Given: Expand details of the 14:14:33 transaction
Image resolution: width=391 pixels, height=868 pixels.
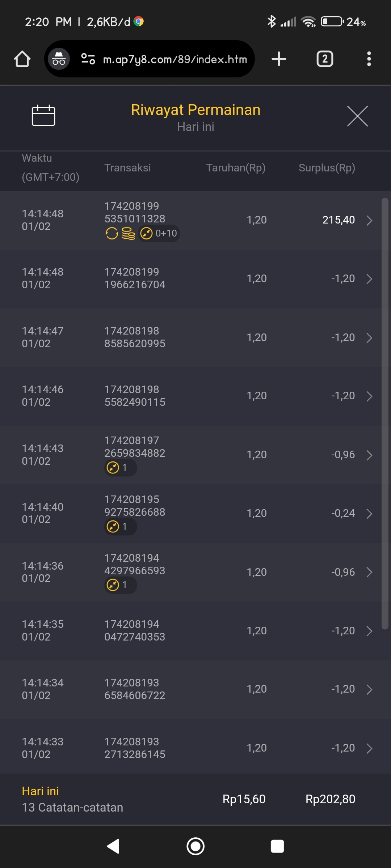Looking at the screenshot, I should click(369, 748).
